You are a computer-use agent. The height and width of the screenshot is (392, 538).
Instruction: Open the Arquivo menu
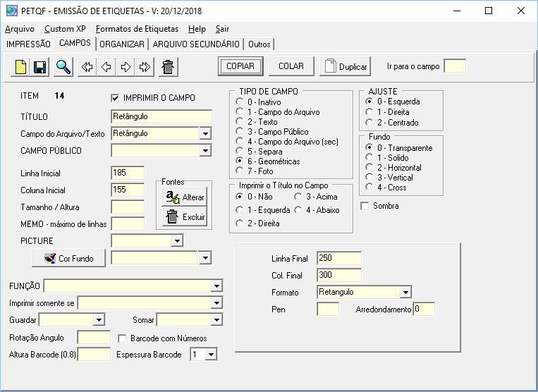(x=20, y=29)
